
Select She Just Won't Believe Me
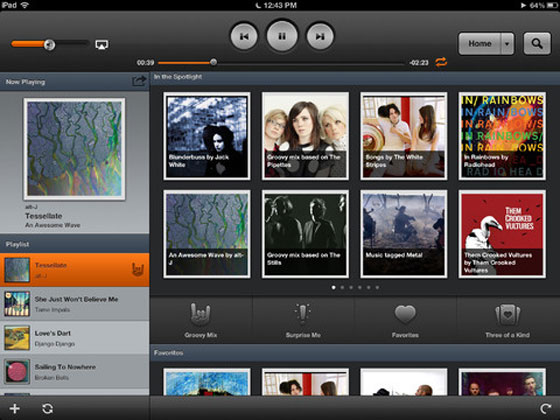(75, 304)
